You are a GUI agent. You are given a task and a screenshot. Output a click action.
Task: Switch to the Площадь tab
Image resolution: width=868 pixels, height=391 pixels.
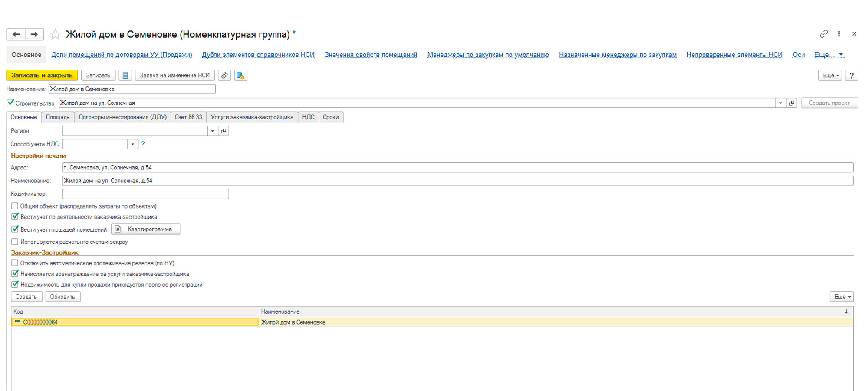(x=58, y=117)
